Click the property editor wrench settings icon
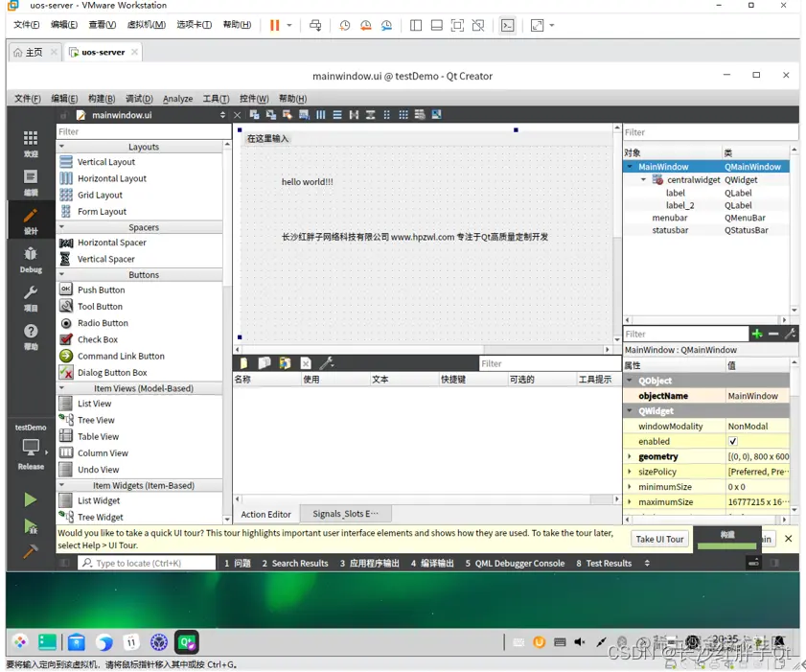 (x=790, y=335)
